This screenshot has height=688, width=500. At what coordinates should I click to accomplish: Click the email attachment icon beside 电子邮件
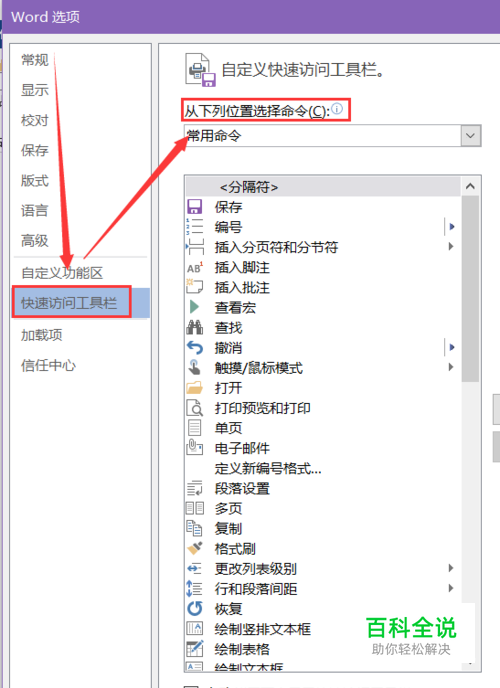pyautogui.click(x=194, y=448)
